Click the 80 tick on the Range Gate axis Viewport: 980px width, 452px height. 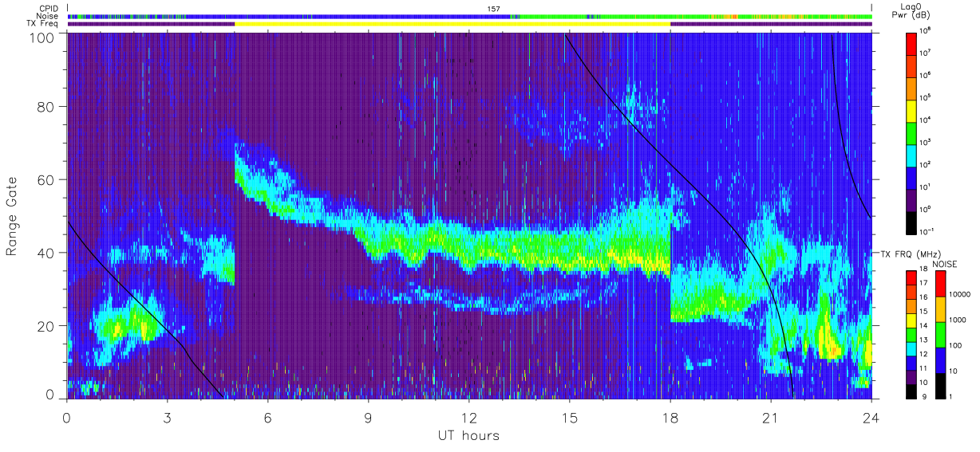coord(45,107)
